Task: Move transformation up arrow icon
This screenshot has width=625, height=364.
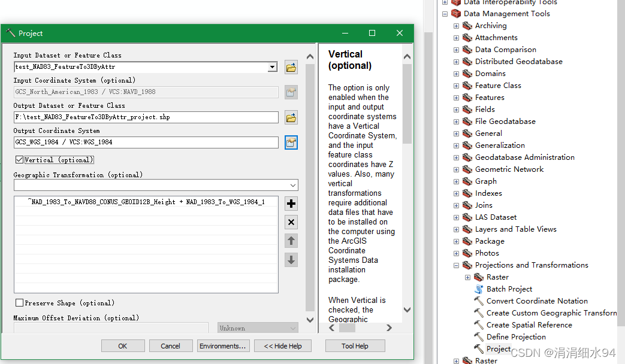Action: pos(291,241)
